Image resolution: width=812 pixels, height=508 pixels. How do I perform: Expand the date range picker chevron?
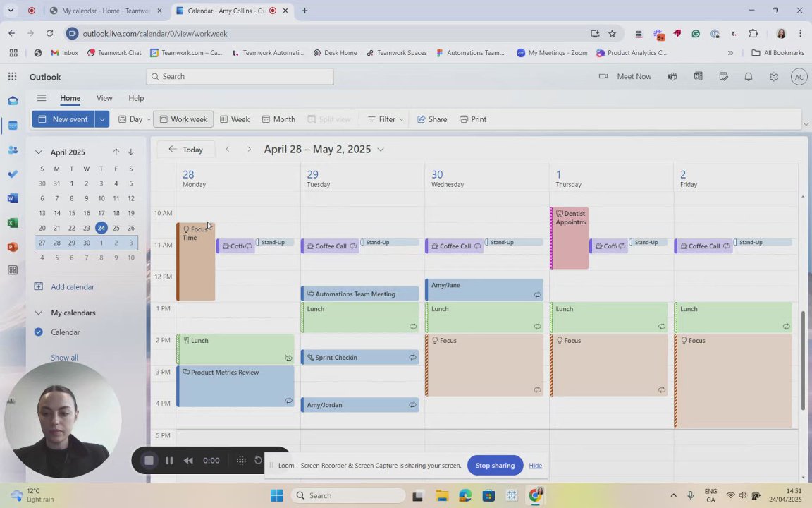[x=381, y=150]
